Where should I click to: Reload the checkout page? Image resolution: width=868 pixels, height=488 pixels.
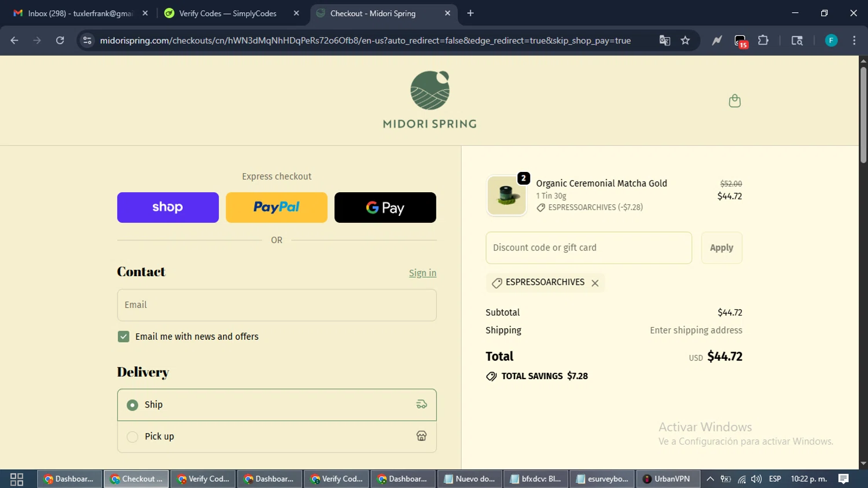[x=60, y=41]
